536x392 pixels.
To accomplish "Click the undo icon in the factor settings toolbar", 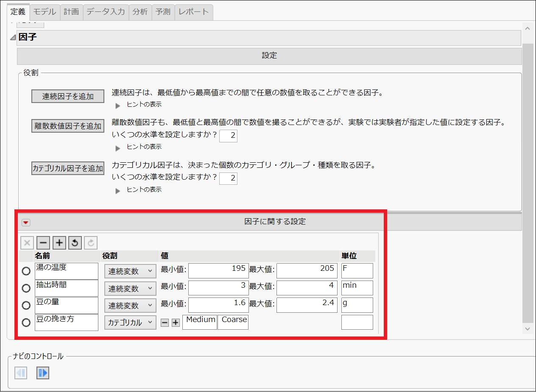I will tap(75, 242).
